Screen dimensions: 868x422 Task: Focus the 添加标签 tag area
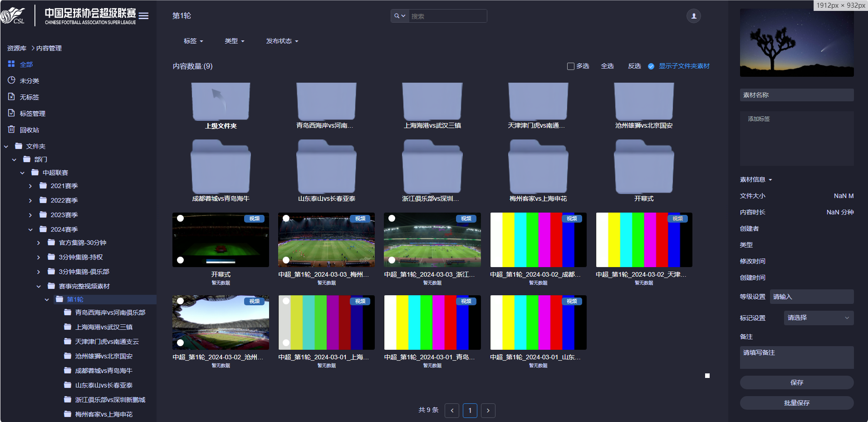click(x=797, y=138)
